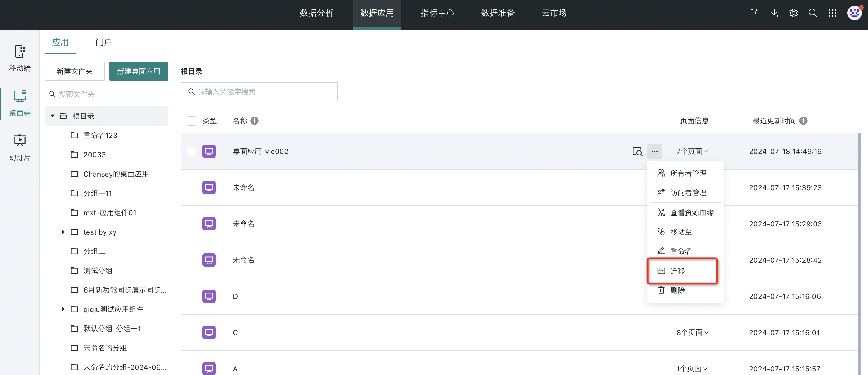Sort by 名称 using arrow icon

pyautogui.click(x=255, y=121)
